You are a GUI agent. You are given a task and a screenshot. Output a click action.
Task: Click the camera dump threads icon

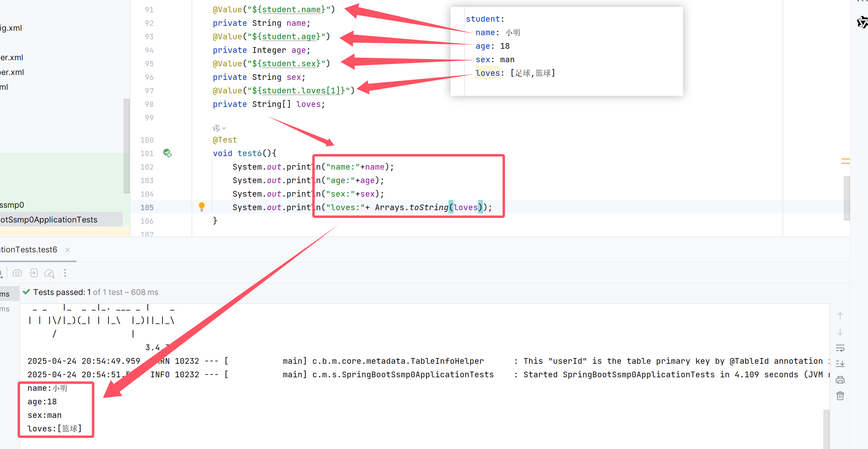[x=17, y=273]
